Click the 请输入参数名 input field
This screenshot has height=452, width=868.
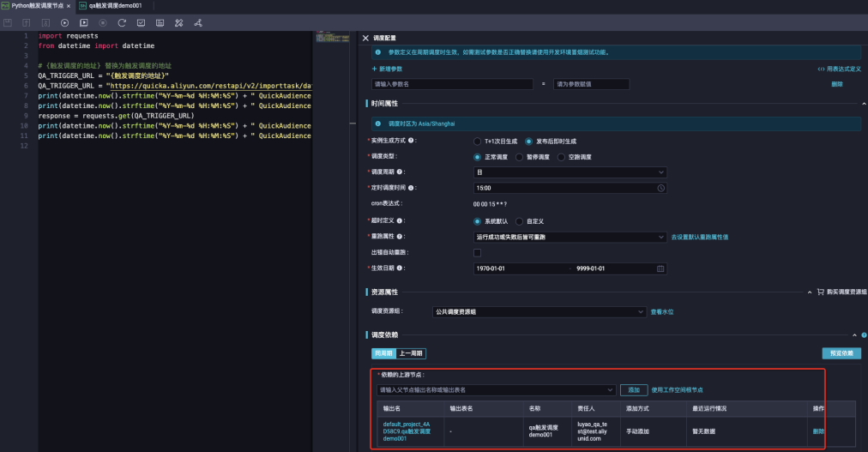[x=452, y=84]
